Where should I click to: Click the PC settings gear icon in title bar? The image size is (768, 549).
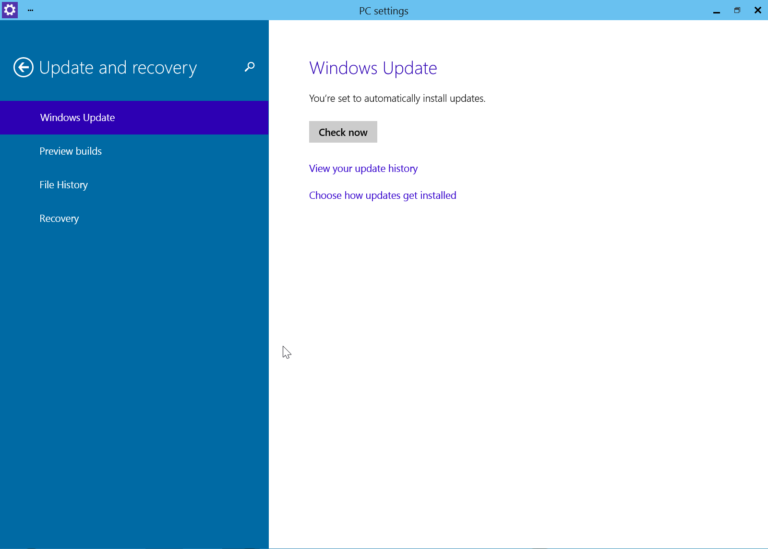point(9,10)
